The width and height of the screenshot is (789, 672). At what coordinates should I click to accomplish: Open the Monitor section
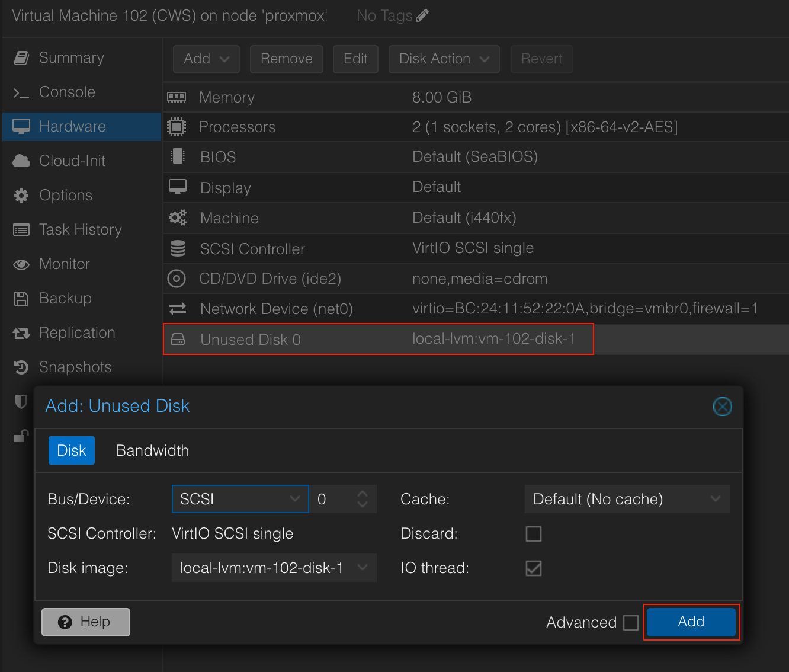point(82,264)
